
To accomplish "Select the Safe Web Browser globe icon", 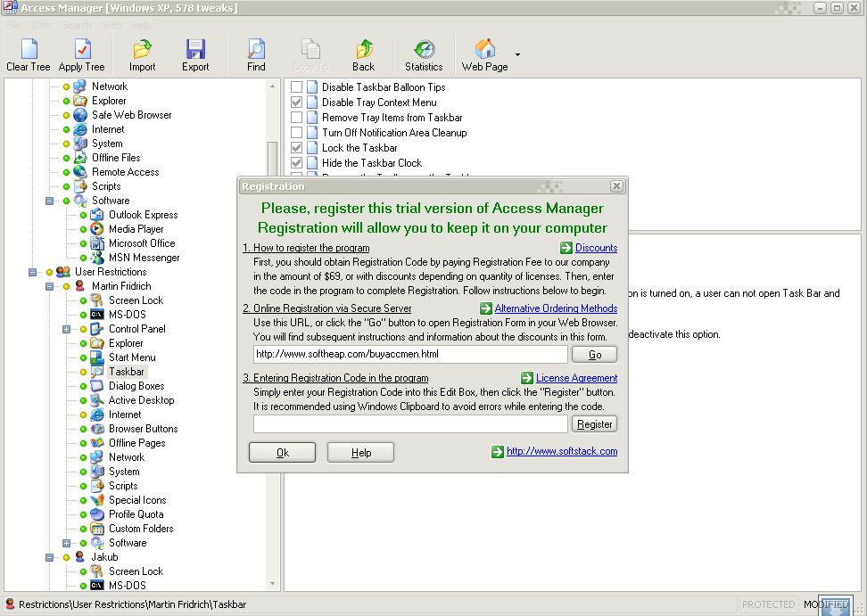I will click(80, 115).
